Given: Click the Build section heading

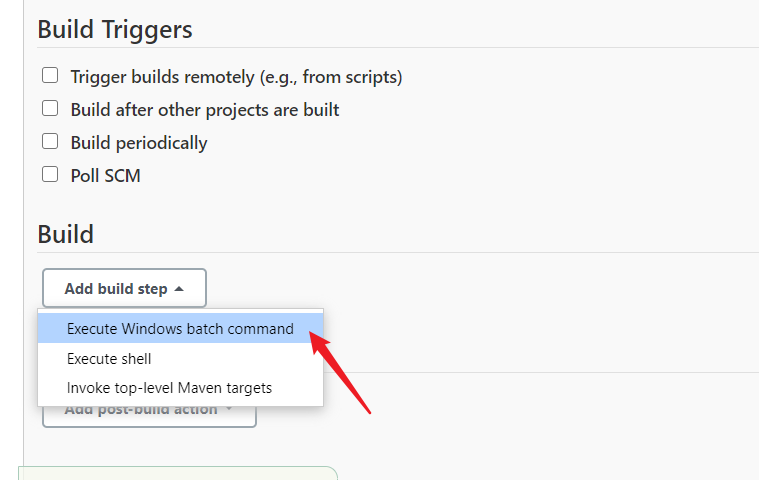Looking at the screenshot, I should (65, 235).
